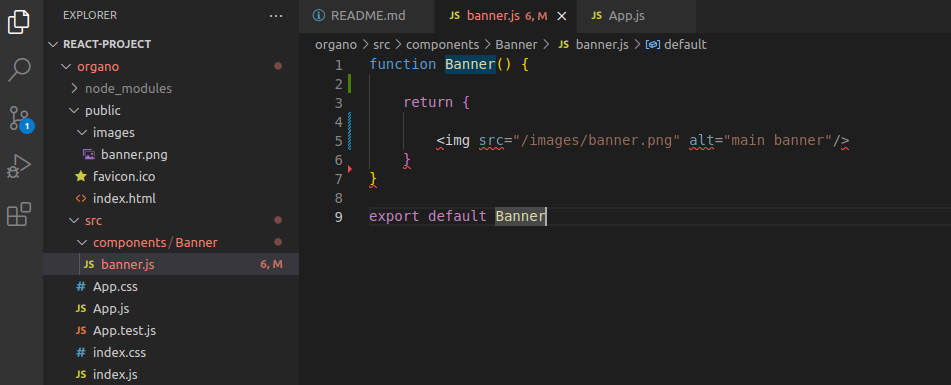The image size is (951, 385).
Task: Open the Explorer view in activity bar
Action: pyautogui.click(x=19, y=21)
